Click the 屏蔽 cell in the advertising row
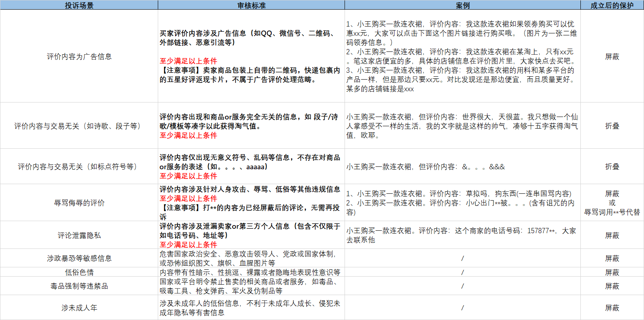Viewport: 644px width, 320px height. click(612, 56)
